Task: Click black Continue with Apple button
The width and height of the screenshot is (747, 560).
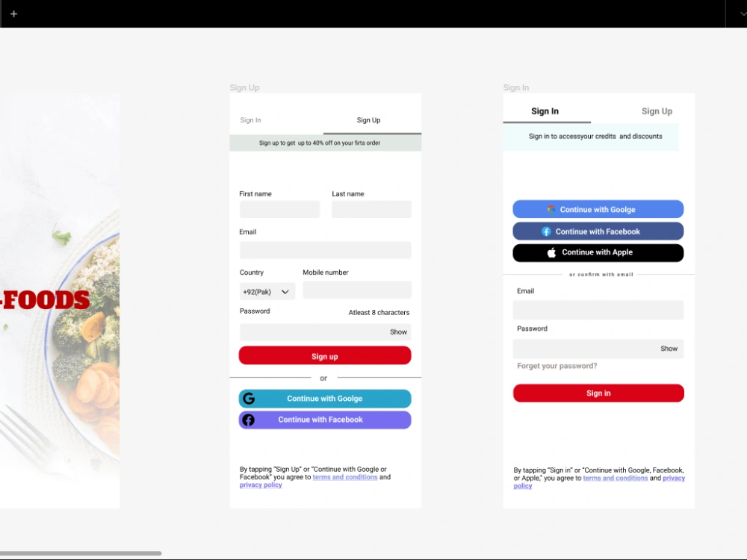Action: 598,253
